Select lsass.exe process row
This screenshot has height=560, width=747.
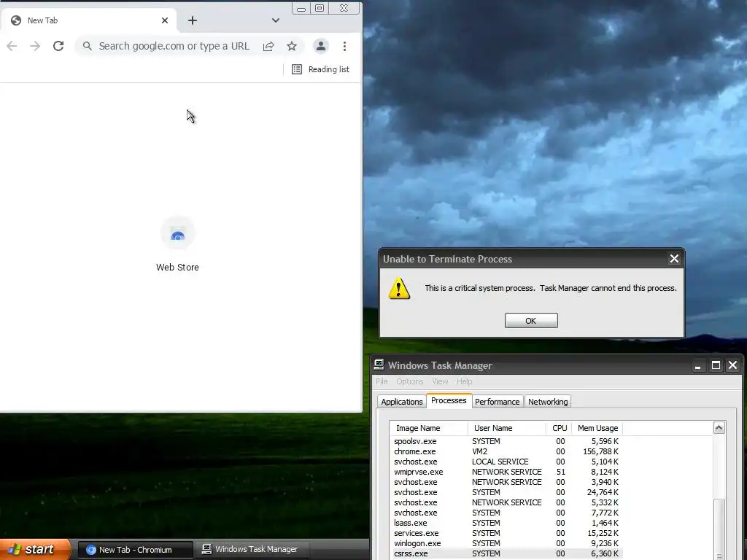click(x=506, y=523)
